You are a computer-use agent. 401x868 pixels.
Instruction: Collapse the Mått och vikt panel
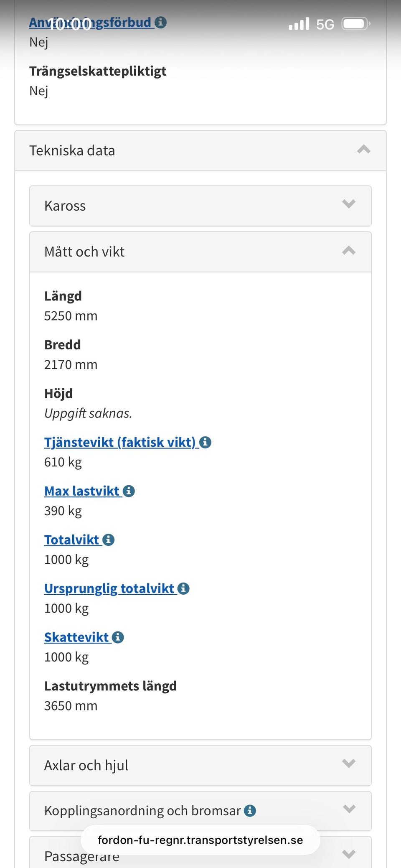[x=348, y=251]
